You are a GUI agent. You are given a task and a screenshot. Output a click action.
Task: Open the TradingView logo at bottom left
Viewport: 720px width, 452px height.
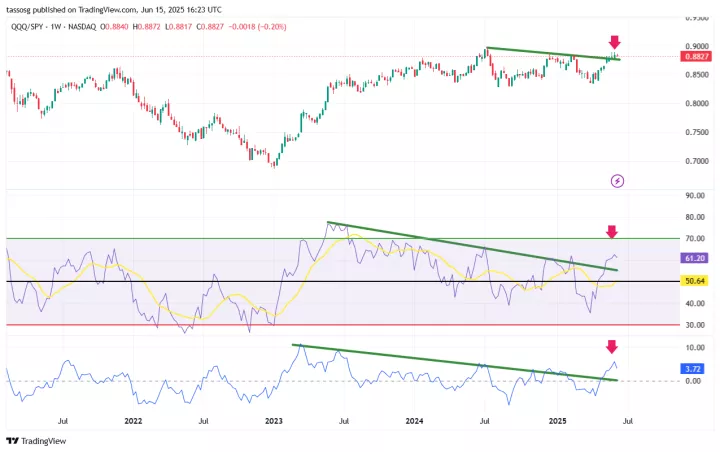[x=36, y=441]
